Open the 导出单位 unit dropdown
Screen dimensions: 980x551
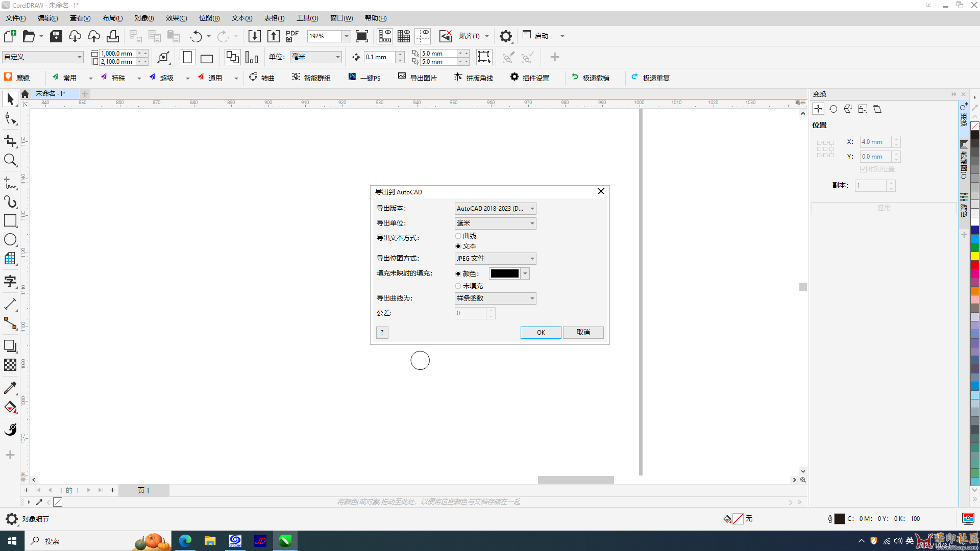tap(495, 223)
